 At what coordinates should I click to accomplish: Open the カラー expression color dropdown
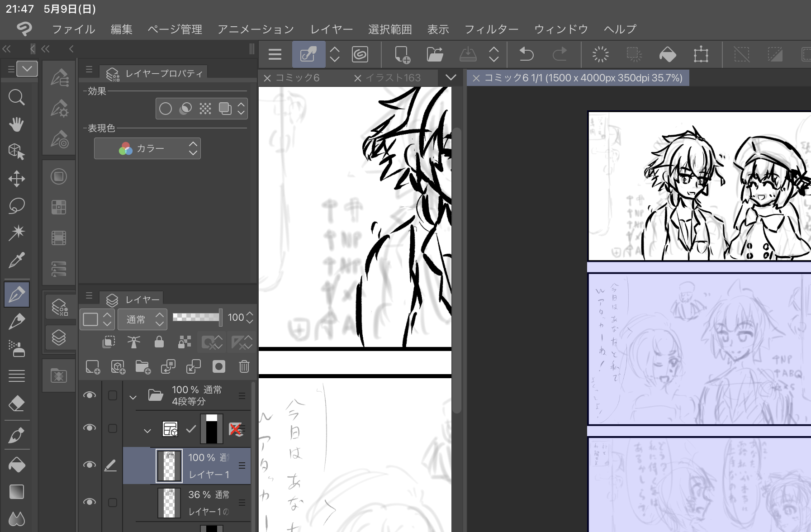[147, 148]
